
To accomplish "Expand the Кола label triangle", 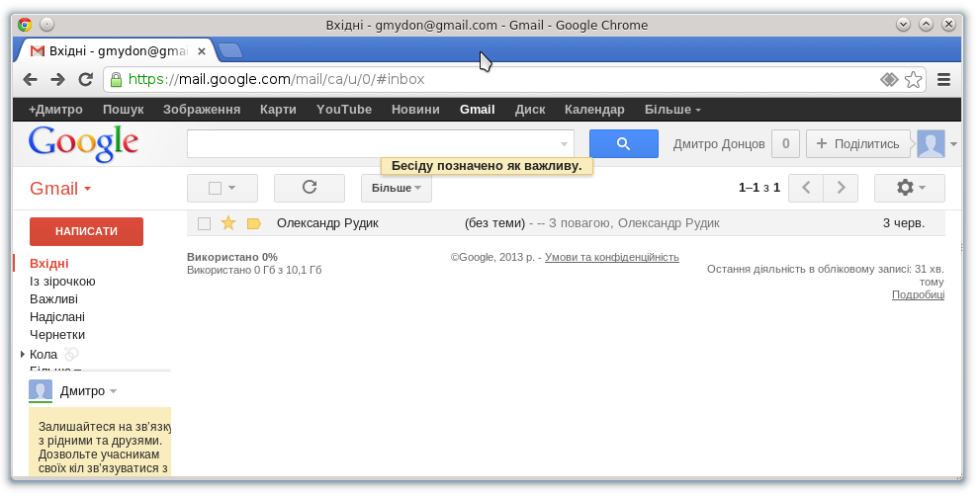I will (23, 354).
